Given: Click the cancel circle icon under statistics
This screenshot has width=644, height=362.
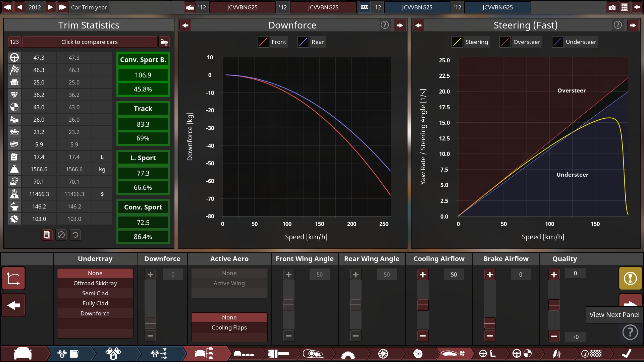Looking at the screenshot, I should [x=61, y=235].
